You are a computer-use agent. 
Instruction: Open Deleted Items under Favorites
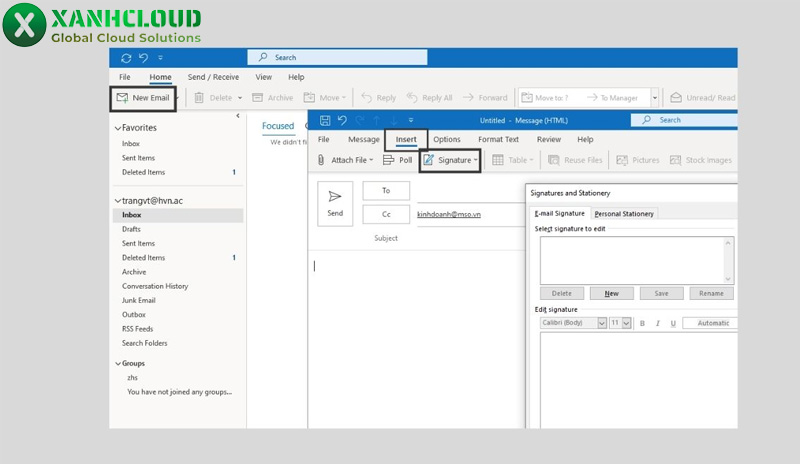click(143, 173)
